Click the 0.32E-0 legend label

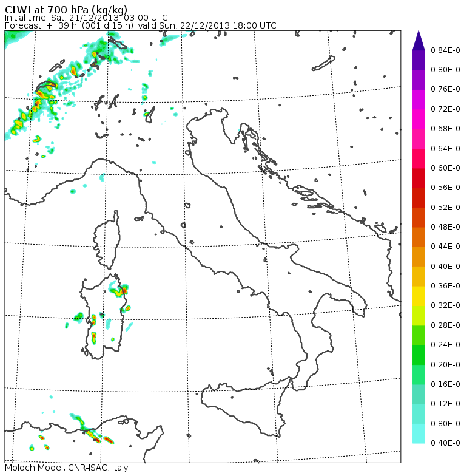pyautogui.click(x=445, y=305)
